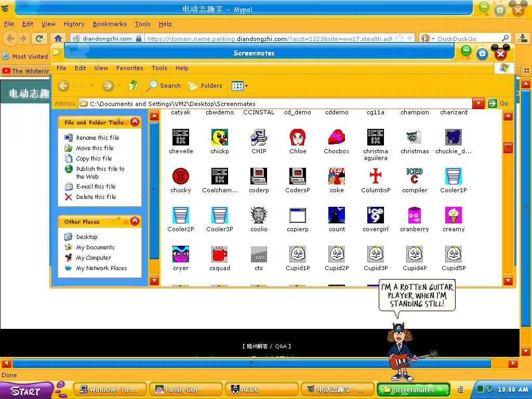Select the count icon
The height and width of the screenshot is (399, 532).
tap(337, 215)
